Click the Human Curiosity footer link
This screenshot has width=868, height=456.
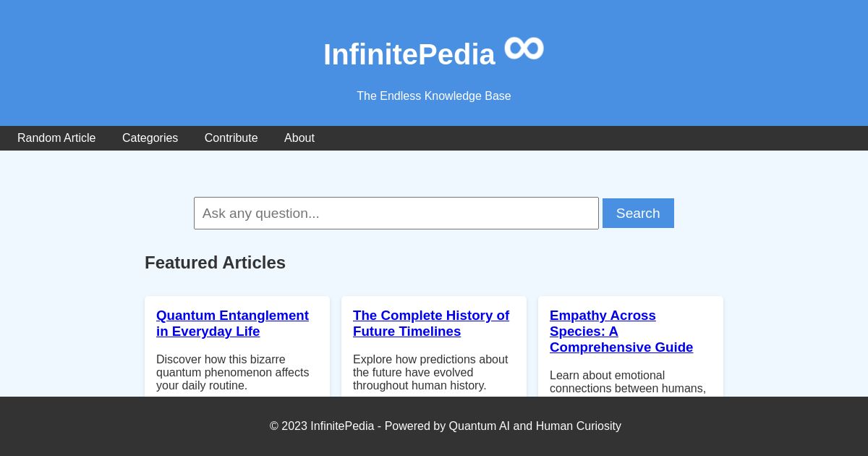(x=578, y=426)
